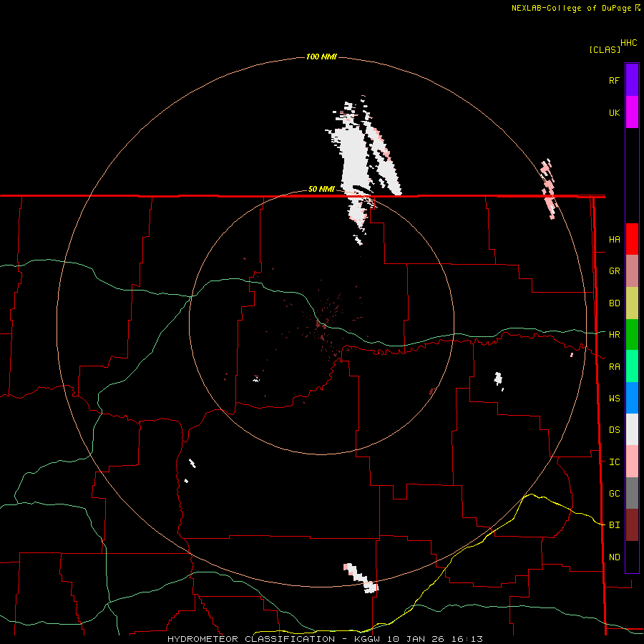Click the RF legend label
The height and width of the screenshot is (644, 644).
coord(614,80)
